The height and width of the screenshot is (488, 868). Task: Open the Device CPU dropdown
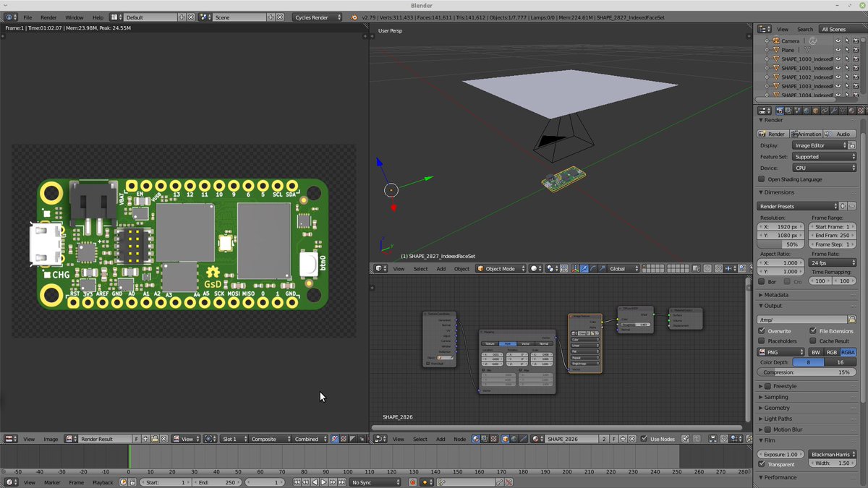[x=825, y=168]
